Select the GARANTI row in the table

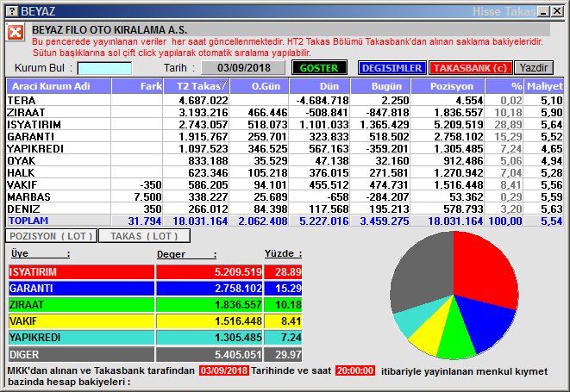[x=285, y=136]
